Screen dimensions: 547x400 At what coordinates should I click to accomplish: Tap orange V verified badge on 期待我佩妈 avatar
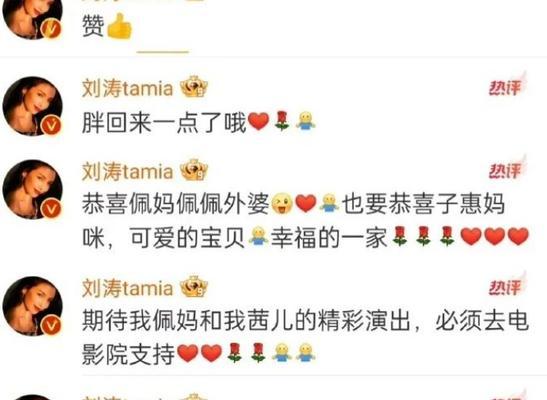[x=51, y=325]
